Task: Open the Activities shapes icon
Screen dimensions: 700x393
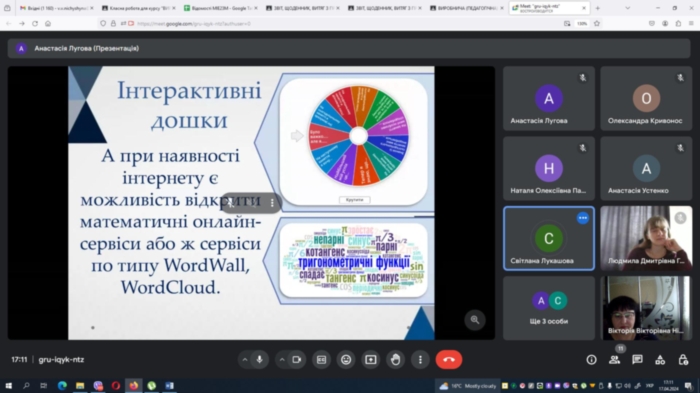Action: point(660,360)
